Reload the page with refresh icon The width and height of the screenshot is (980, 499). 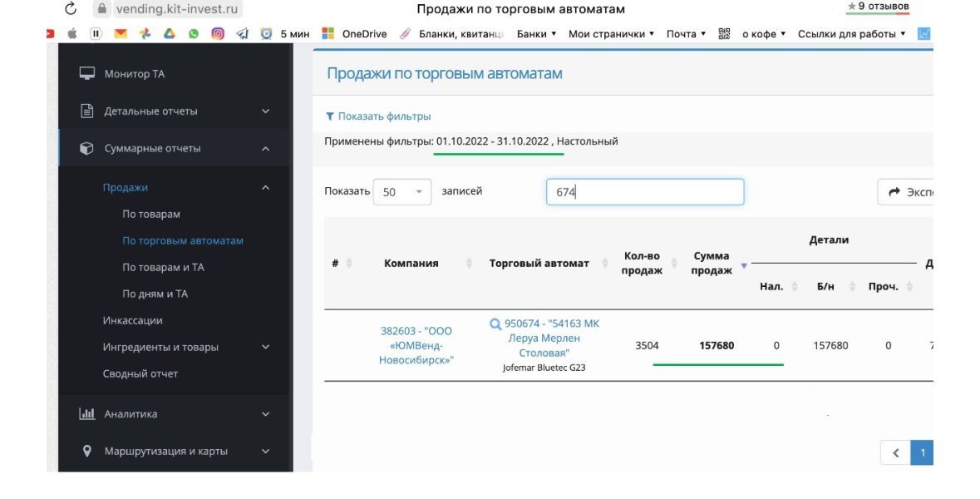71,9
